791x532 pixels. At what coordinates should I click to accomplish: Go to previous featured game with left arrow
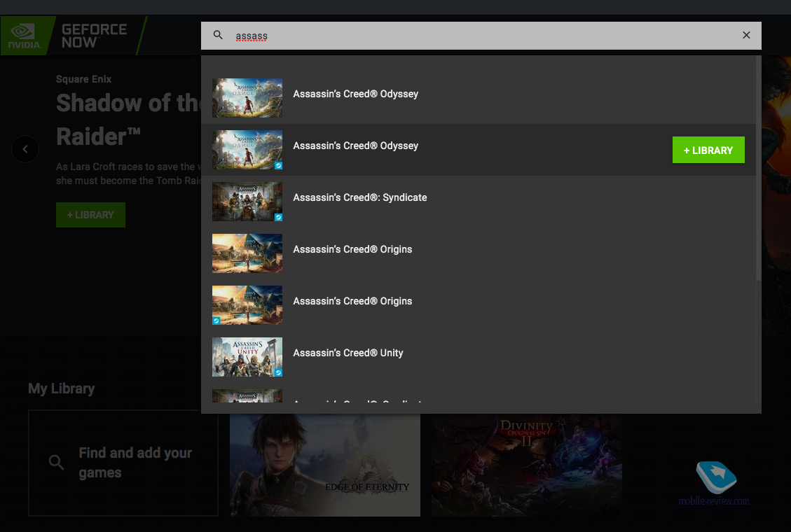(x=25, y=149)
